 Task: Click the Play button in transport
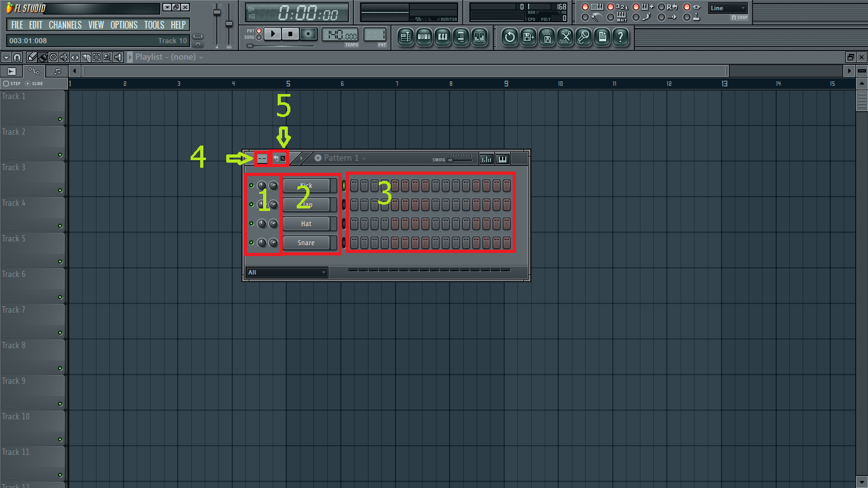pyautogui.click(x=273, y=34)
